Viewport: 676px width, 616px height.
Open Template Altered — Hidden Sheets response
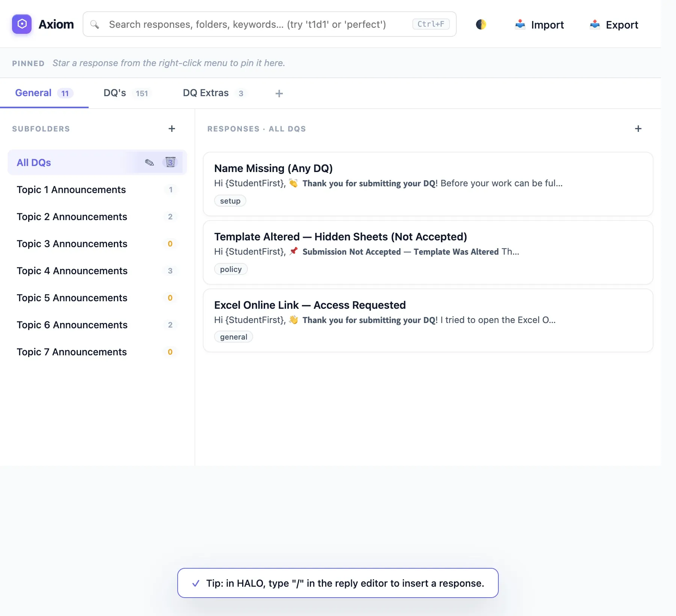(x=428, y=252)
